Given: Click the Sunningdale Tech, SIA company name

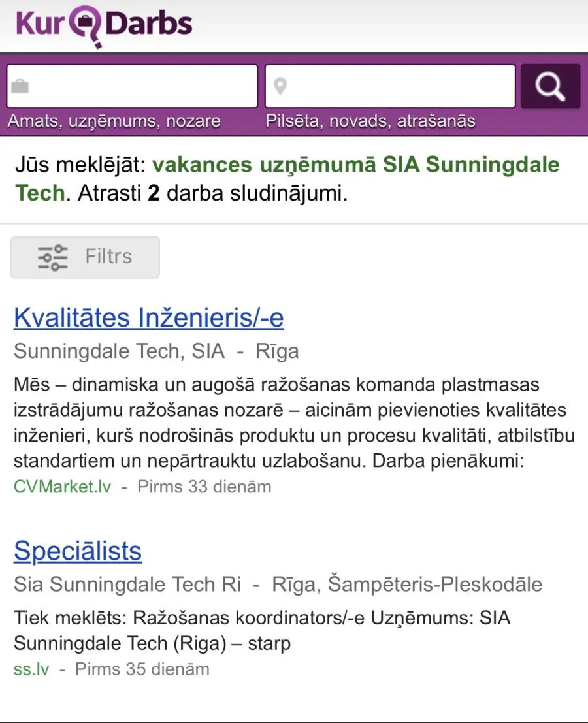Looking at the screenshot, I should (x=119, y=351).
